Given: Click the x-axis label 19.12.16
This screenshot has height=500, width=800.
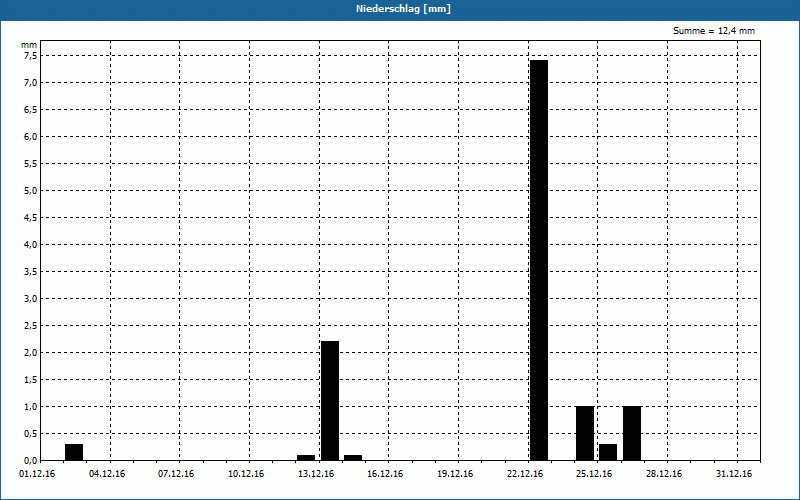Looking at the screenshot, I should (455, 474).
